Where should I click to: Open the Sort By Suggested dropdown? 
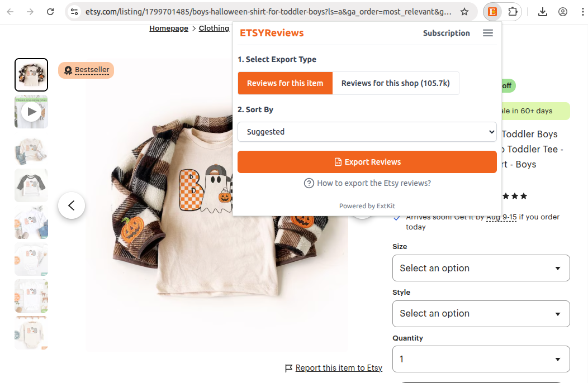(367, 132)
